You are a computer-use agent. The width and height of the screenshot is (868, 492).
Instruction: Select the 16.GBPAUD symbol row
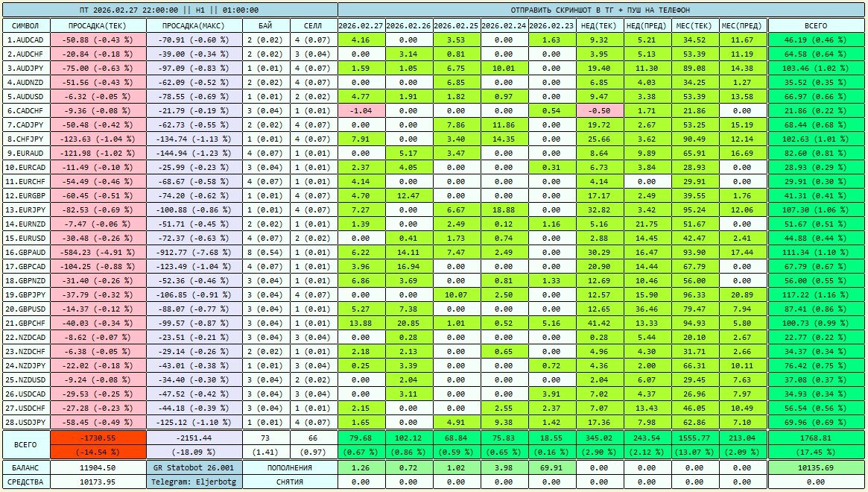point(26,253)
